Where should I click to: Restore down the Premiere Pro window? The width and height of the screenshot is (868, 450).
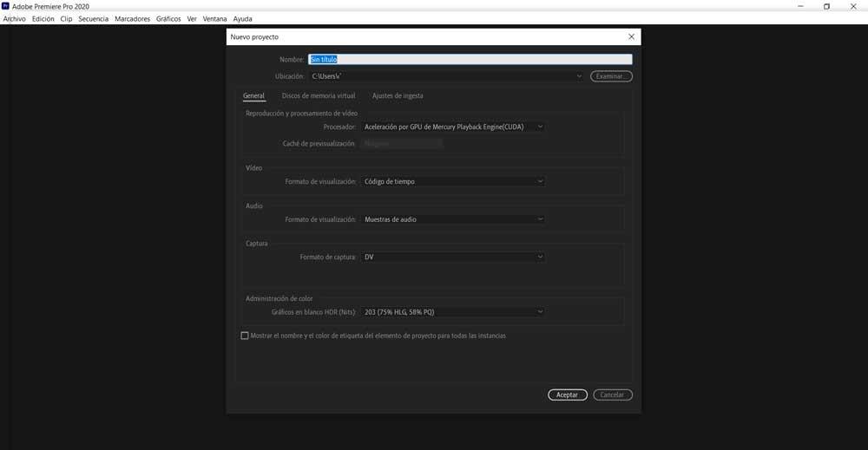tap(826, 6)
